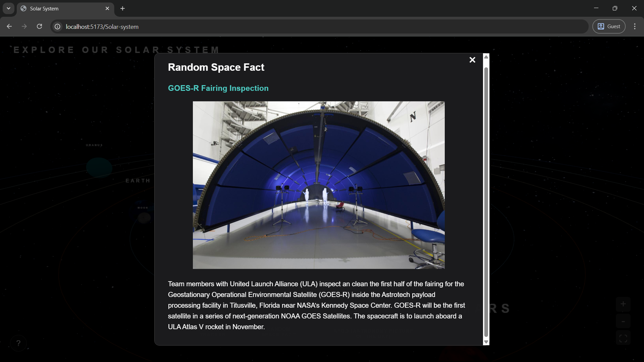This screenshot has height=362, width=644.
Task: Close the Random Space Fact modal
Action: pos(472,60)
